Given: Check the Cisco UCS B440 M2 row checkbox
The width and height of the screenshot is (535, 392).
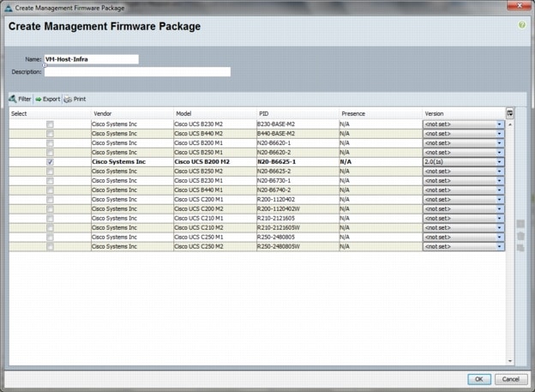Looking at the screenshot, I should [50, 134].
